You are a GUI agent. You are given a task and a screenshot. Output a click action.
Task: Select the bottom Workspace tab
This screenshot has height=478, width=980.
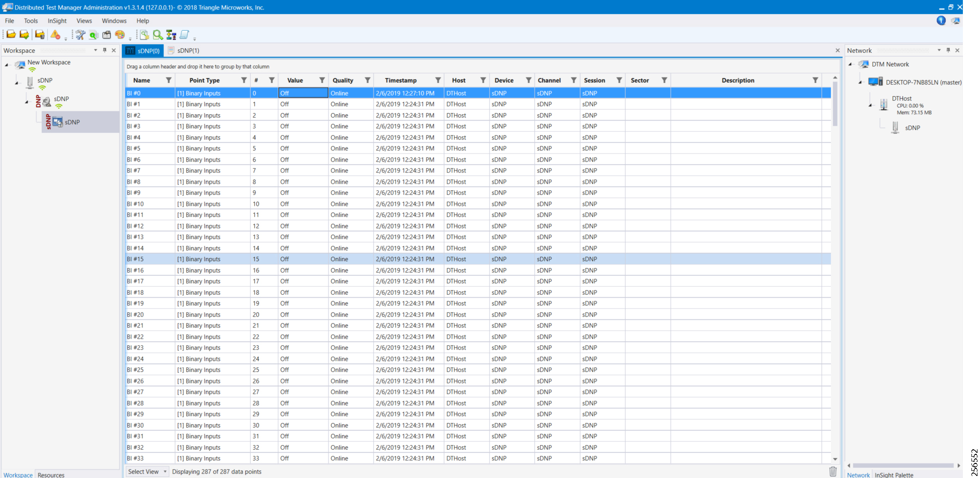click(x=18, y=474)
